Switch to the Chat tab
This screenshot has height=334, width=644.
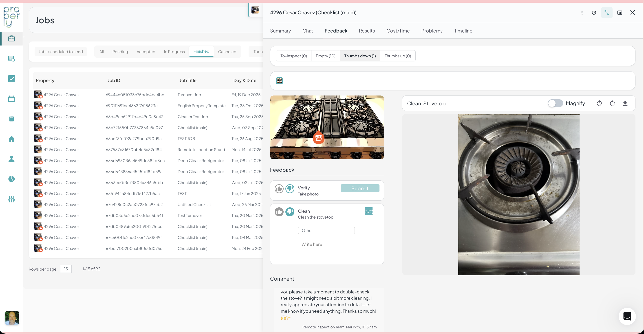[x=307, y=31]
